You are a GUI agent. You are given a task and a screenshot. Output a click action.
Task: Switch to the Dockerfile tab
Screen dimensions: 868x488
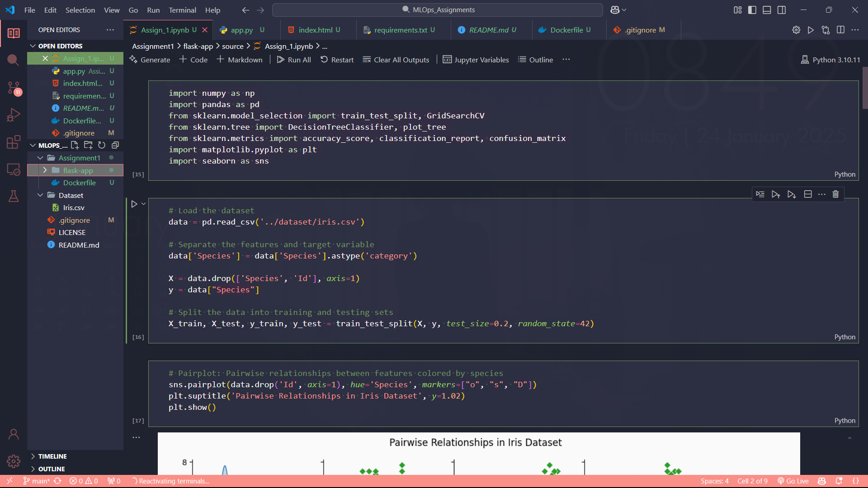(x=566, y=30)
